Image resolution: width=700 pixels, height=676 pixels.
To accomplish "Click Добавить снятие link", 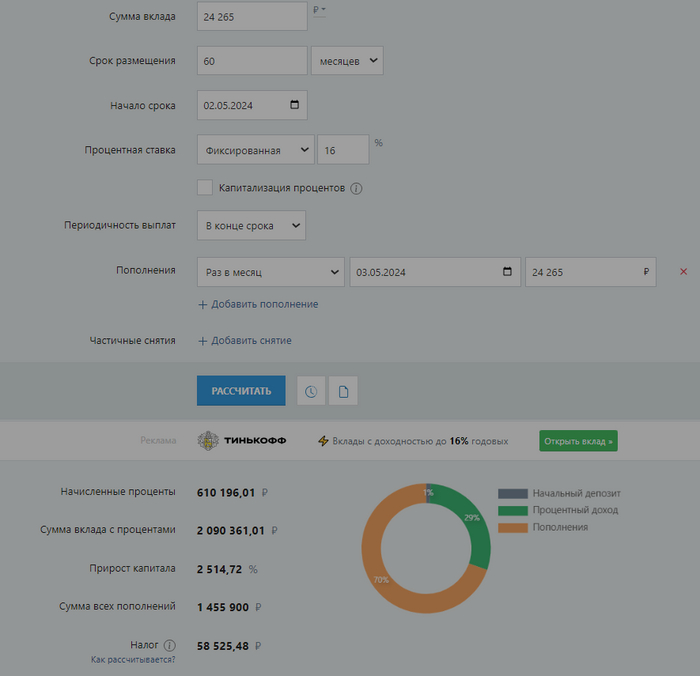I will click(251, 341).
